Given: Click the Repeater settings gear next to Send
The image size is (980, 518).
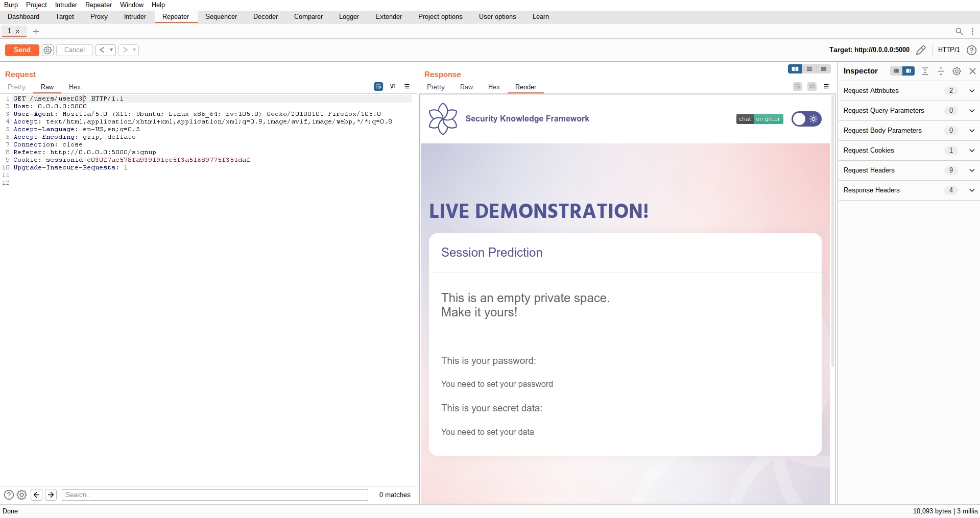Looking at the screenshot, I should click(47, 50).
